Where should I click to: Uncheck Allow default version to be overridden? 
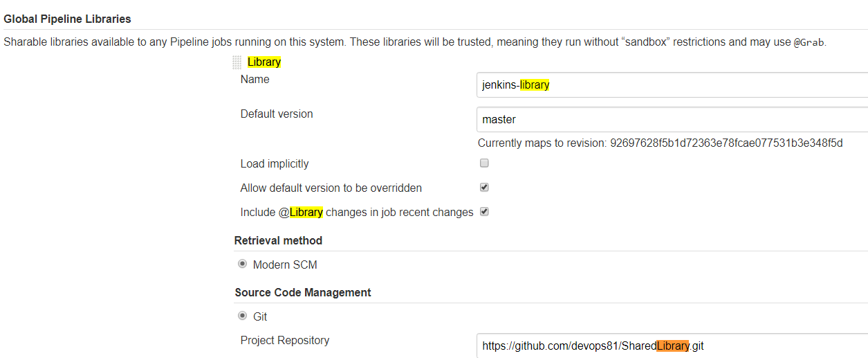coord(484,188)
